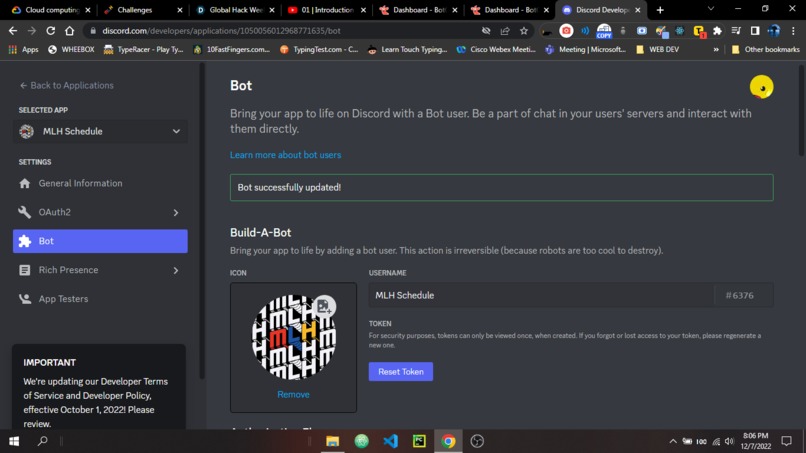Click the address bar URL

click(221, 31)
